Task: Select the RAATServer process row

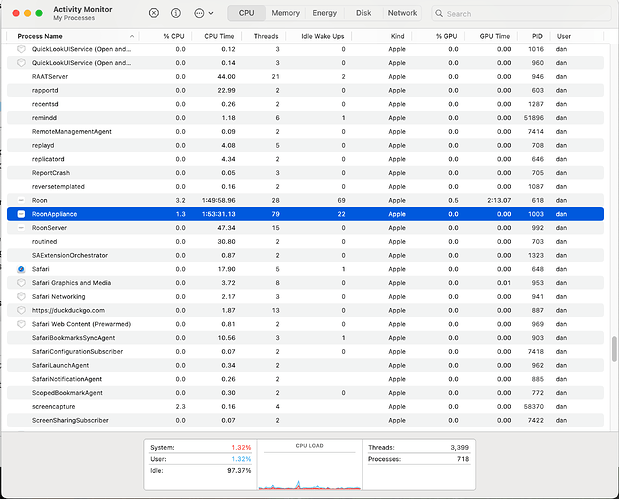Action: [x=305, y=77]
